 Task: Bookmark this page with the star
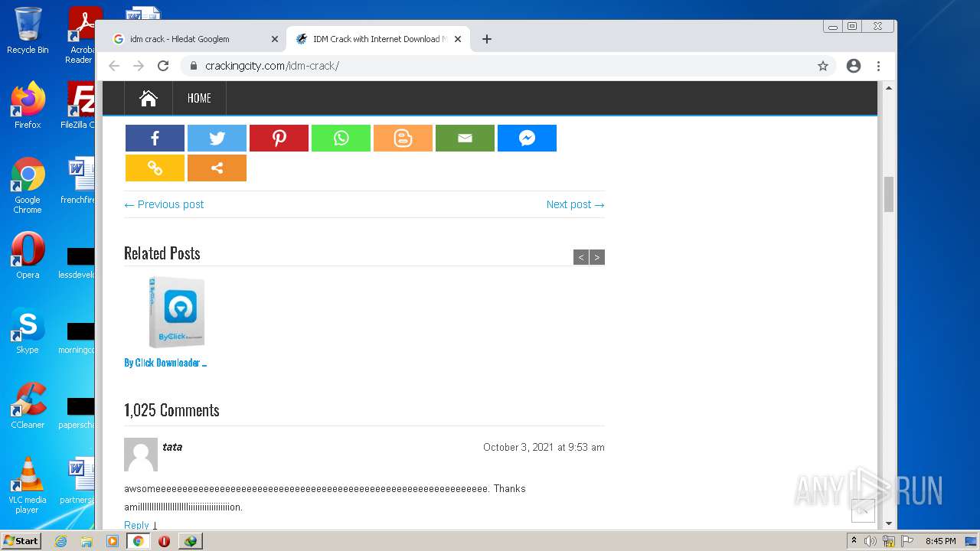point(823,66)
